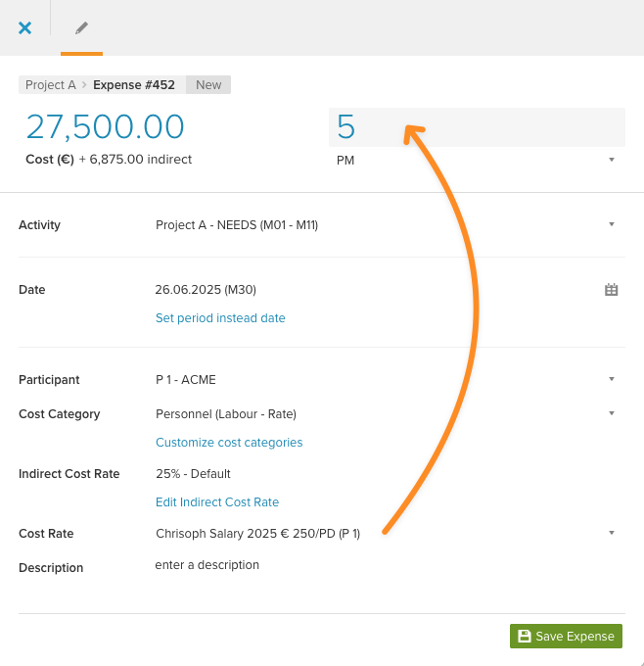Image resolution: width=644 pixels, height=666 pixels.
Task: Click the floppy disk Save Expense icon
Action: coord(525,636)
